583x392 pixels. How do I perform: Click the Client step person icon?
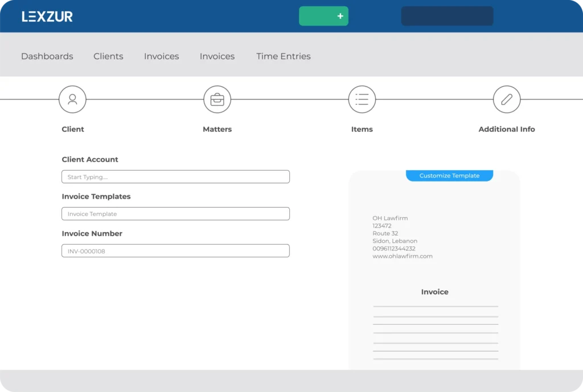click(x=72, y=100)
